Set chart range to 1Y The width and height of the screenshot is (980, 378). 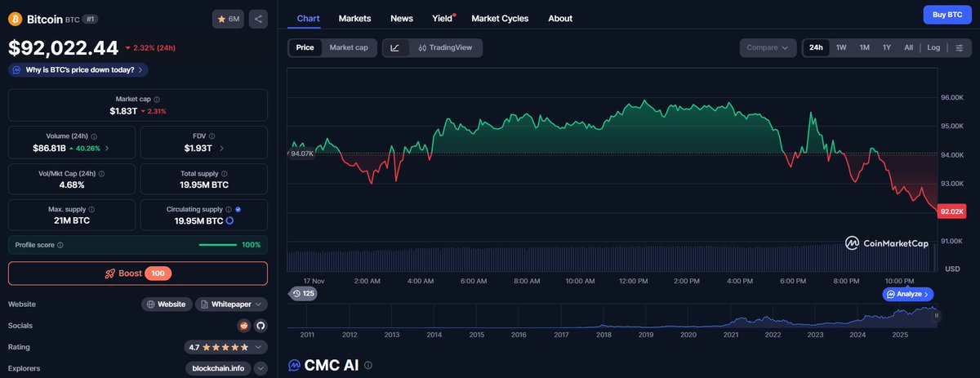tap(886, 47)
